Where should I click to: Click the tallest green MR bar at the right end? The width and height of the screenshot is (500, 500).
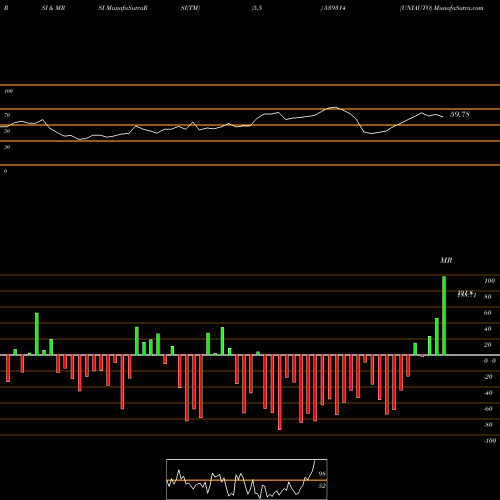click(444, 315)
